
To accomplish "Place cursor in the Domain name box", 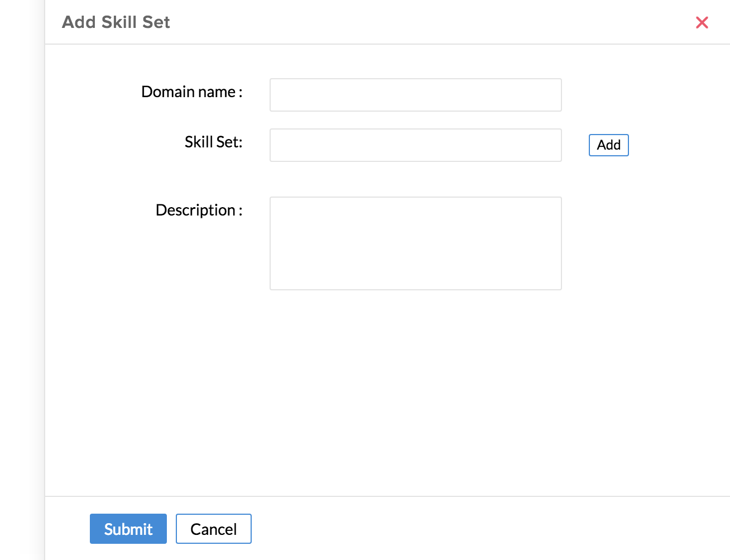I will pos(415,95).
